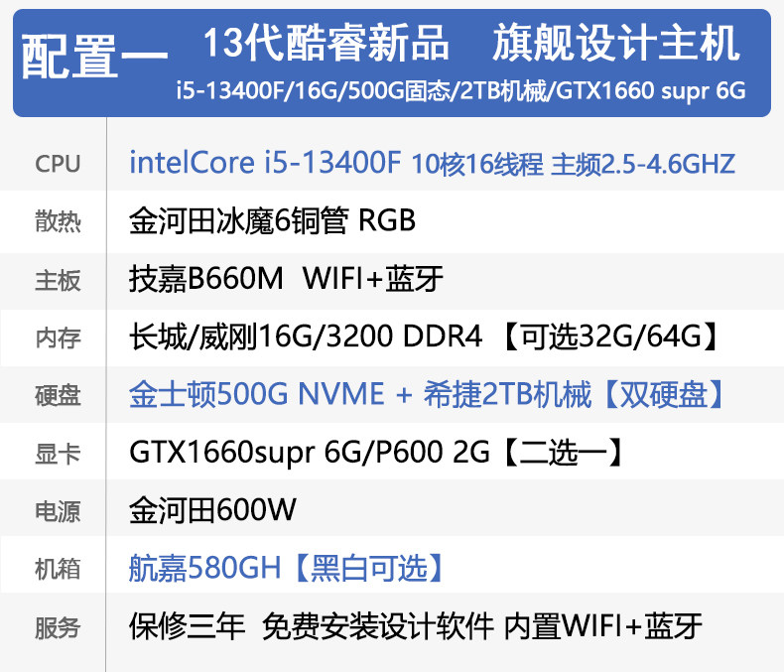Click the 服务 row label
Screen dimensions: 784x672
(58, 627)
